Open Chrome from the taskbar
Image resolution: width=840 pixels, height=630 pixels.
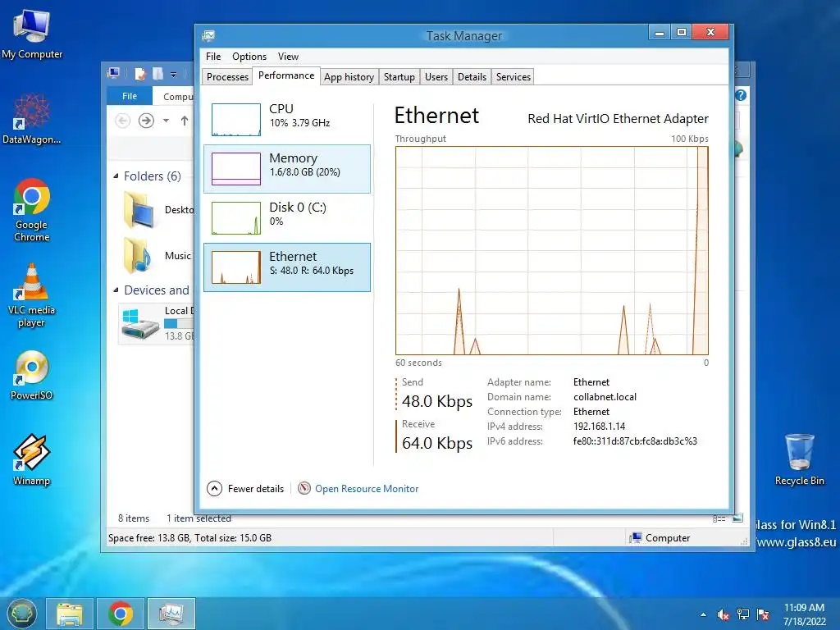(121, 614)
